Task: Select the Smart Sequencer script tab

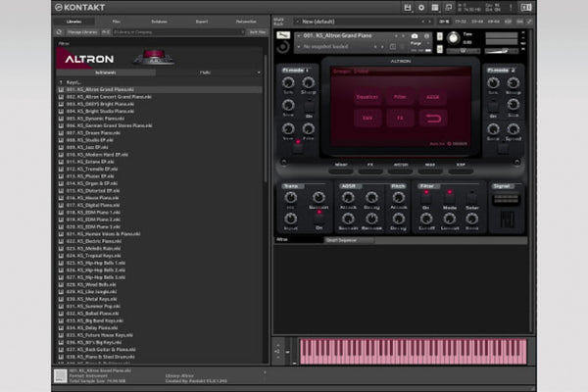Action: point(349,240)
